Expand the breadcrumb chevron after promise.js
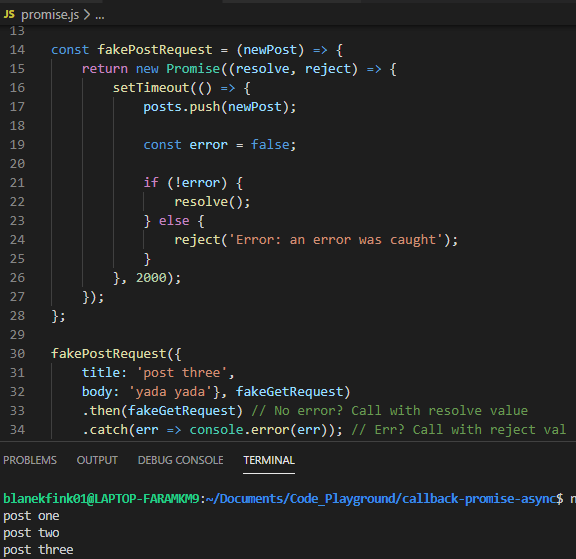This screenshot has height=559, width=576. coord(87,15)
